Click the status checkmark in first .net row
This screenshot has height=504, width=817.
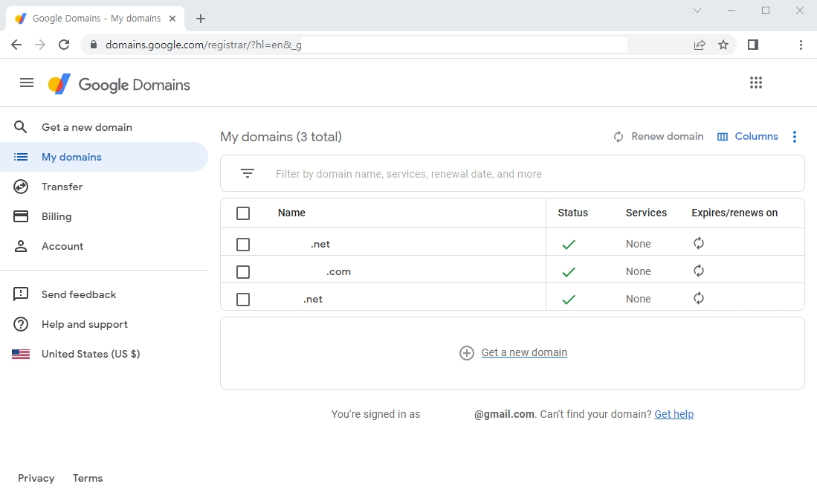point(569,244)
